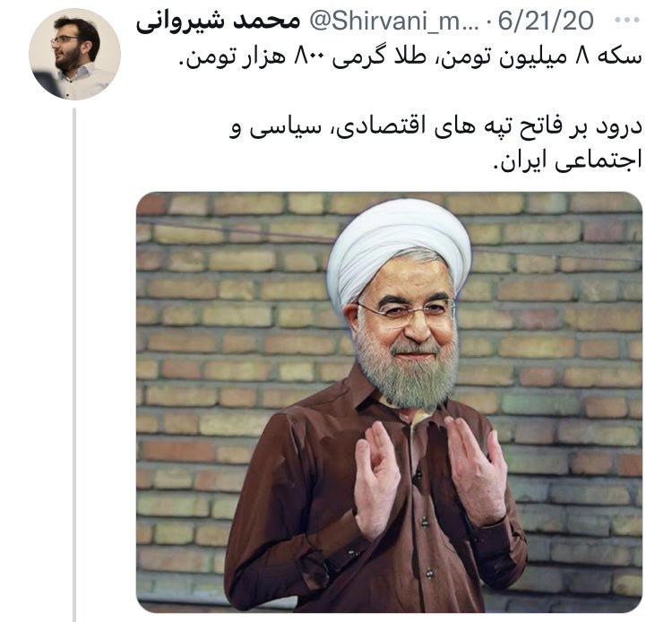The height and width of the screenshot is (622, 672).
Task: Open tweet permalink via 6/21/20 date
Action: coord(546,21)
